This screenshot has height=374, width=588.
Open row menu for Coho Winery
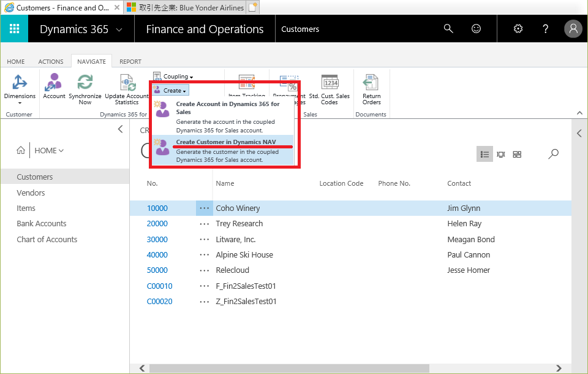[x=204, y=208]
